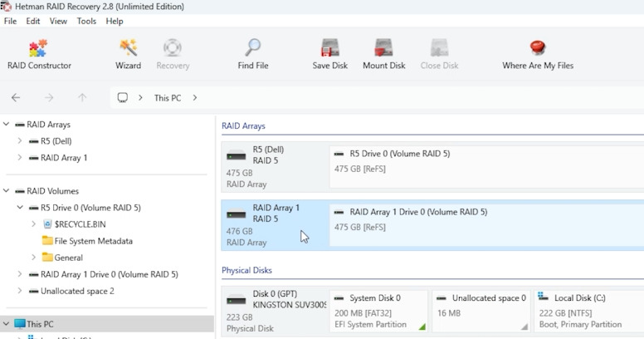Select Unallocated space 2 in tree
This screenshot has height=339, width=644.
point(77,291)
